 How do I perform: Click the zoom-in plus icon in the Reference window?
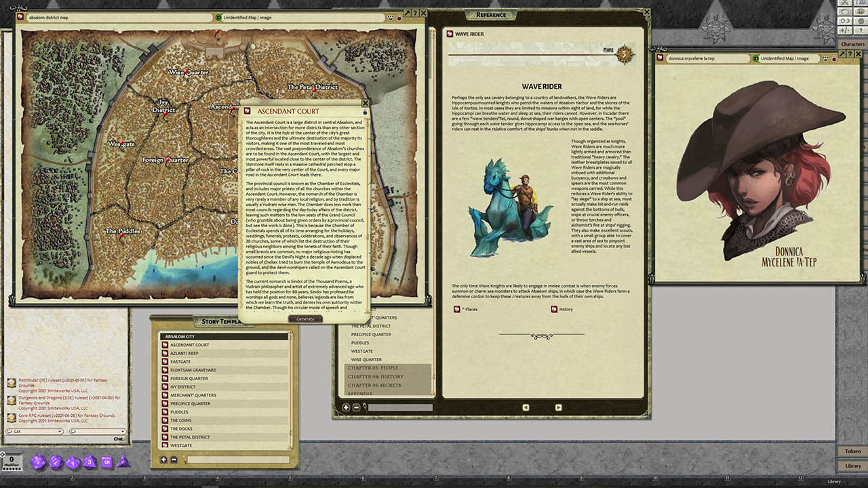346,407
